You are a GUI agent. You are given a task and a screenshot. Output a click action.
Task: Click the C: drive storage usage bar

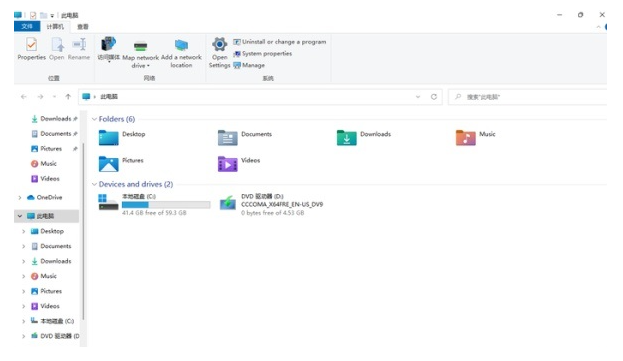166,205
